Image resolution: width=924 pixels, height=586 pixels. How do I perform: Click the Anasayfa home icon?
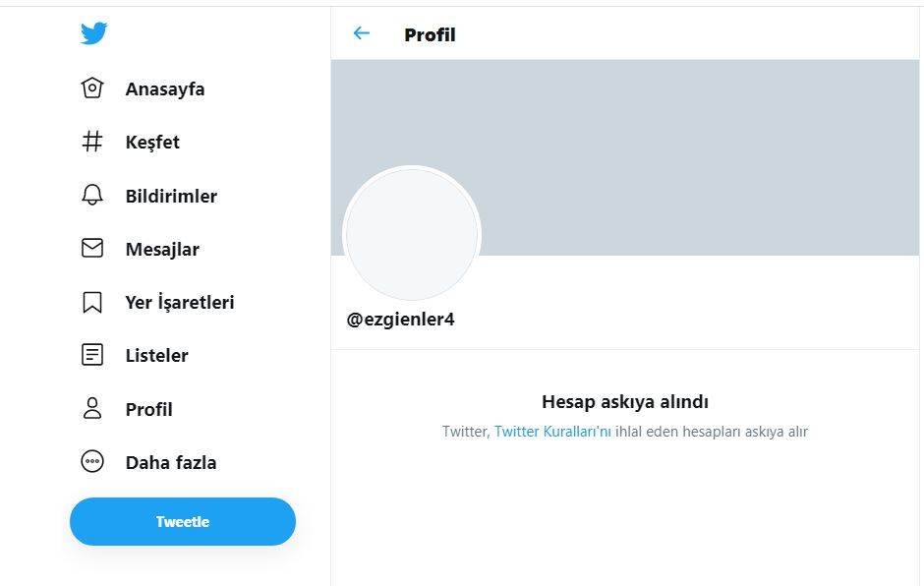tap(92, 88)
